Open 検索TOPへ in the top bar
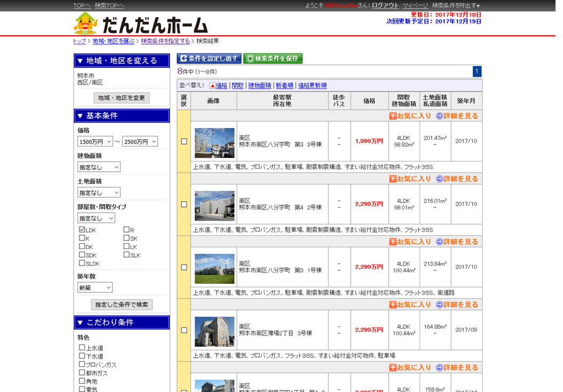Screen dimensions: 563x392 click(109, 5)
